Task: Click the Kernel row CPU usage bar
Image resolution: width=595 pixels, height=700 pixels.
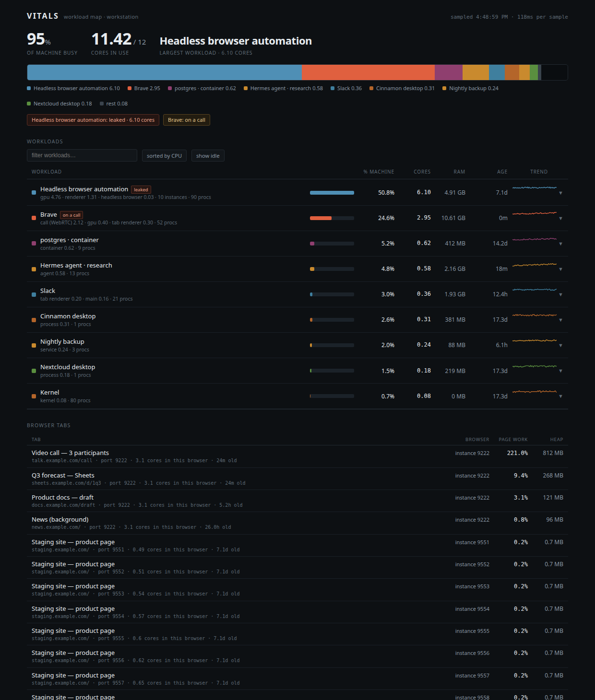Action: pos(332,396)
